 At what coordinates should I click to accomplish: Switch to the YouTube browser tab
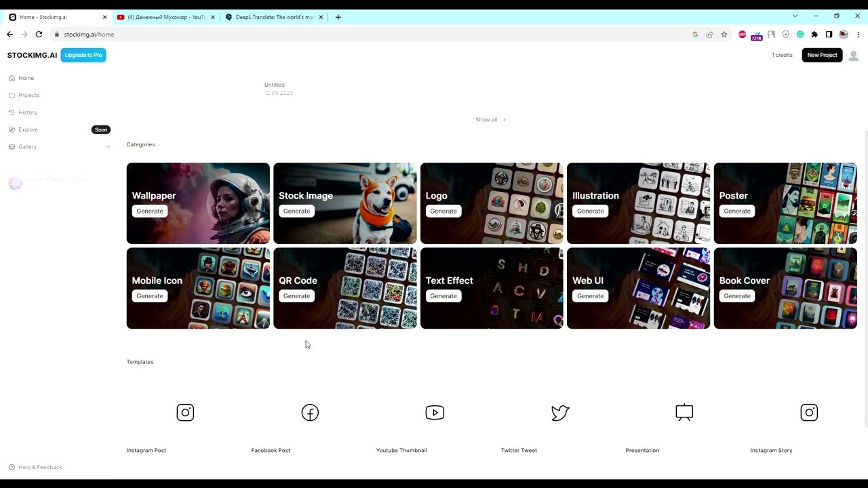tap(165, 17)
